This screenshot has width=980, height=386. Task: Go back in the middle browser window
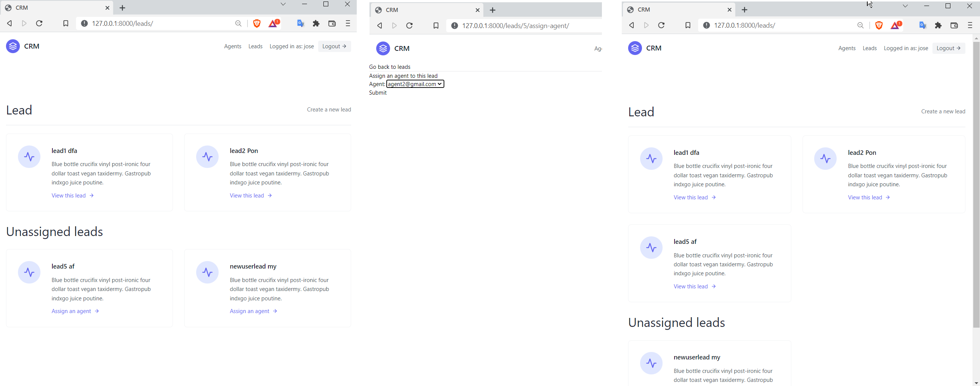[x=379, y=25]
